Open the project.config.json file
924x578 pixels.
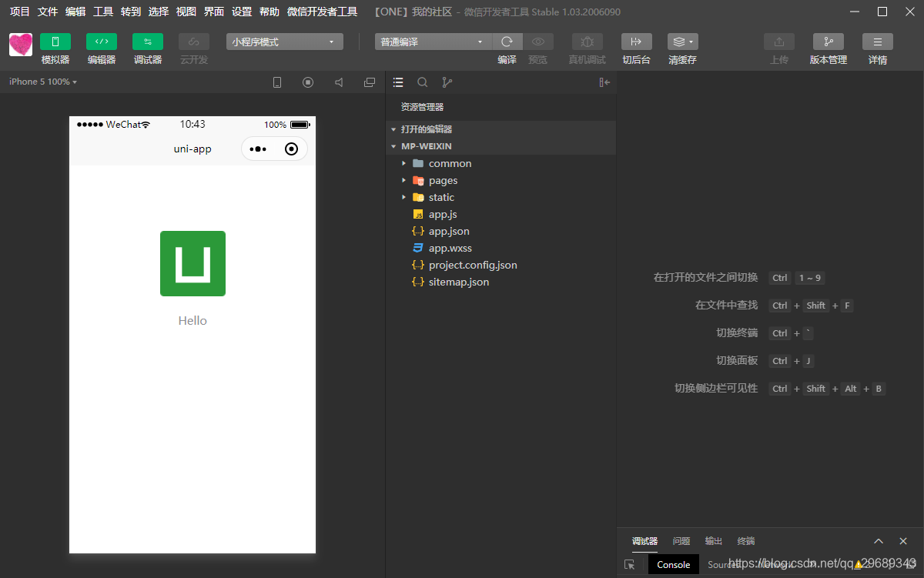tap(500, 265)
